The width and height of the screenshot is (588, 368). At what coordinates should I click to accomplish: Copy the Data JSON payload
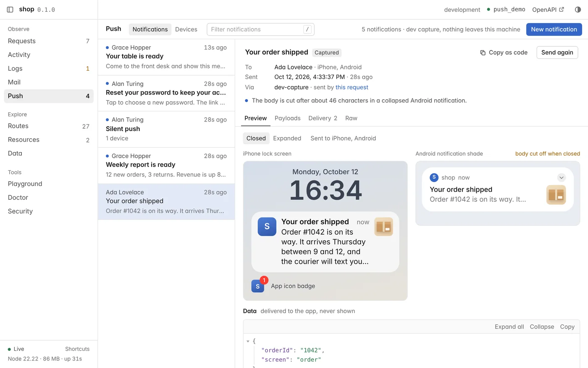coord(567,327)
